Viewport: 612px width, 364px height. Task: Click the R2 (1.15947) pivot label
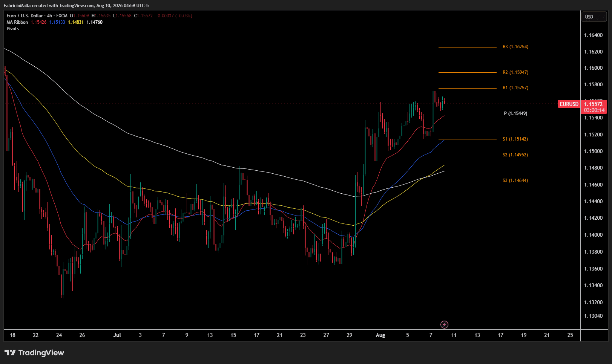(x=515, y=72)
